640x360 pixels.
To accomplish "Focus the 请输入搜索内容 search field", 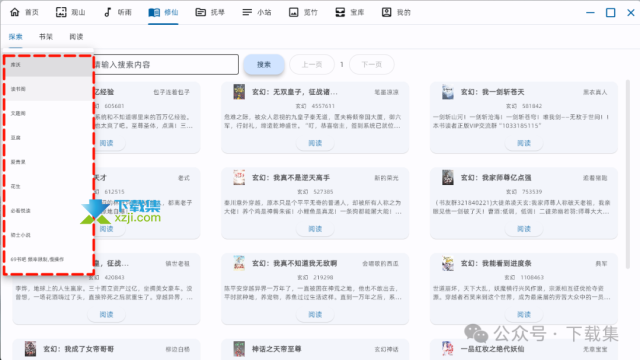I will [166, 64].
